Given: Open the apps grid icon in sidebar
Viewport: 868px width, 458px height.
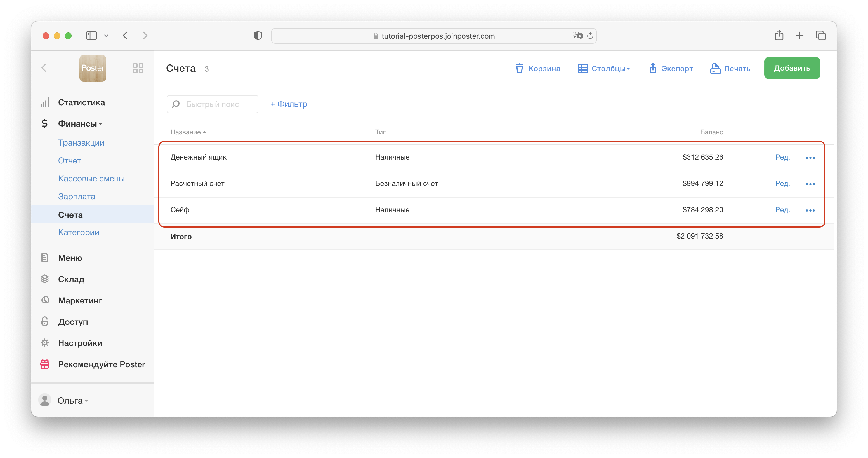Looking at the screenshot, I should 138,69.
